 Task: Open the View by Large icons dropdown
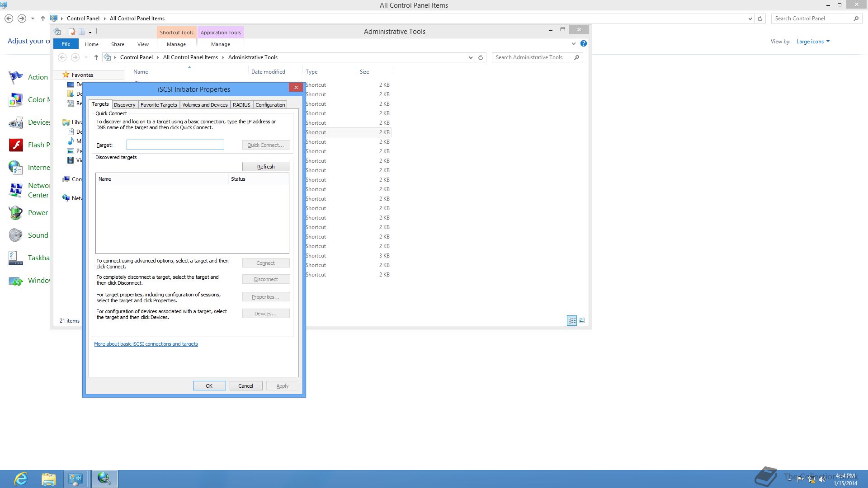pos(813,42)
